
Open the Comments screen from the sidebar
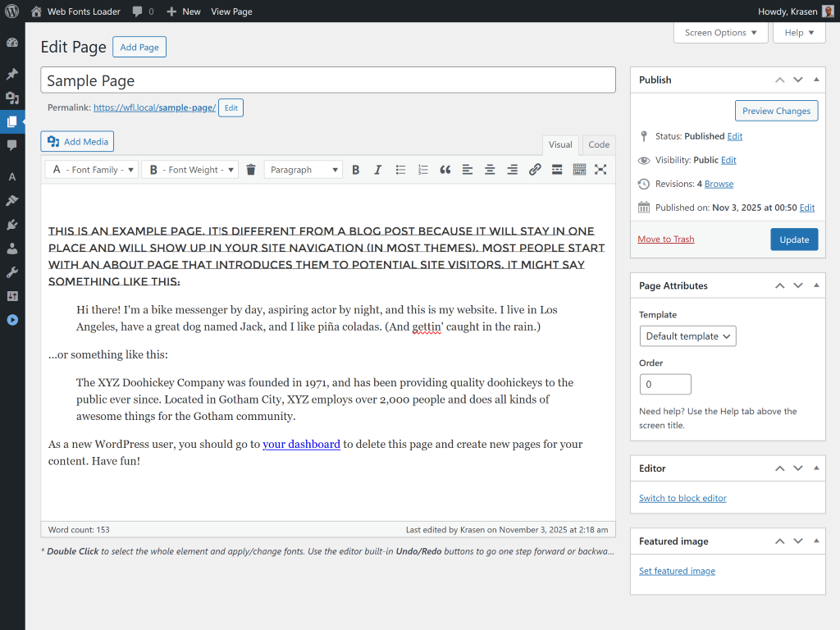click(x=11, y=144)
